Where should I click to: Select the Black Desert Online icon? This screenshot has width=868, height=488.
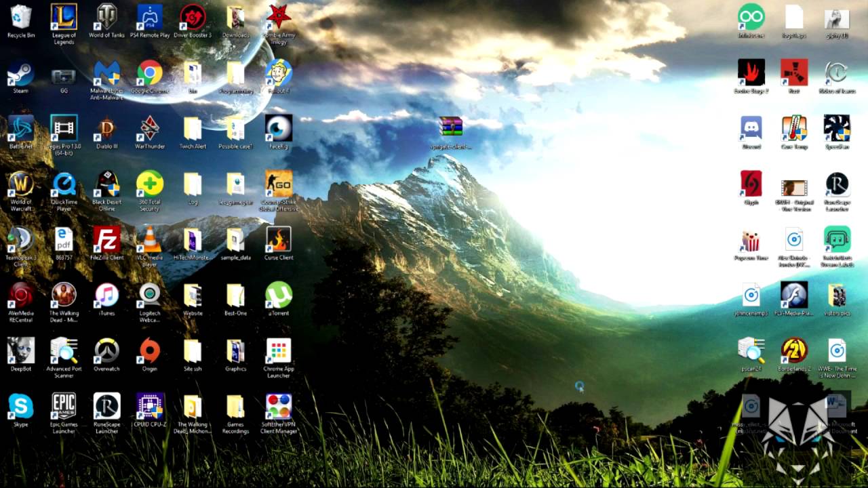coord(106,184)
